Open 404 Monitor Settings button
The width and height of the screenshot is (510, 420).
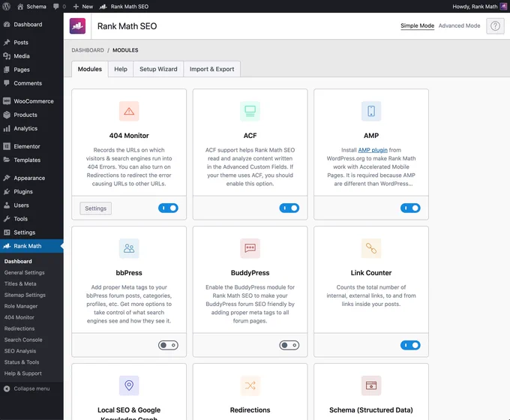point(96,208)
